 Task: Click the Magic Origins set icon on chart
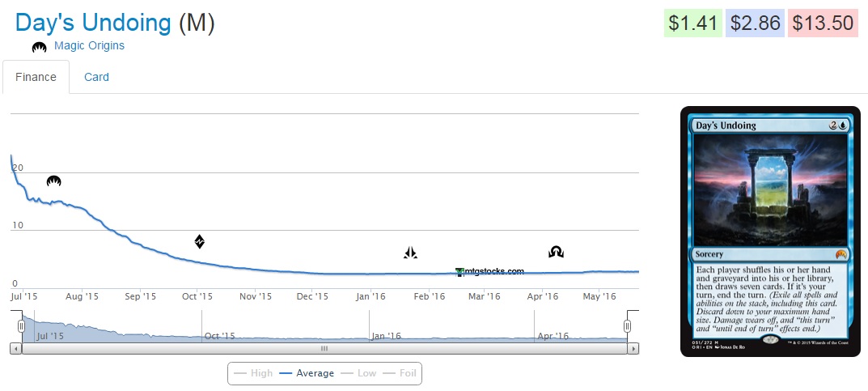[x=54, y=181]
